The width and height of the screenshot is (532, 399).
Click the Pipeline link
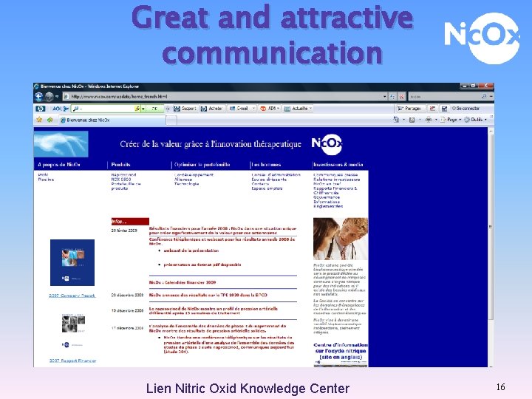[46, 180]
